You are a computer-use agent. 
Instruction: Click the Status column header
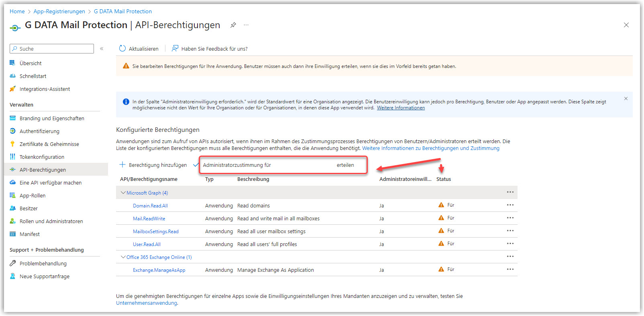[x=444, y=179]
